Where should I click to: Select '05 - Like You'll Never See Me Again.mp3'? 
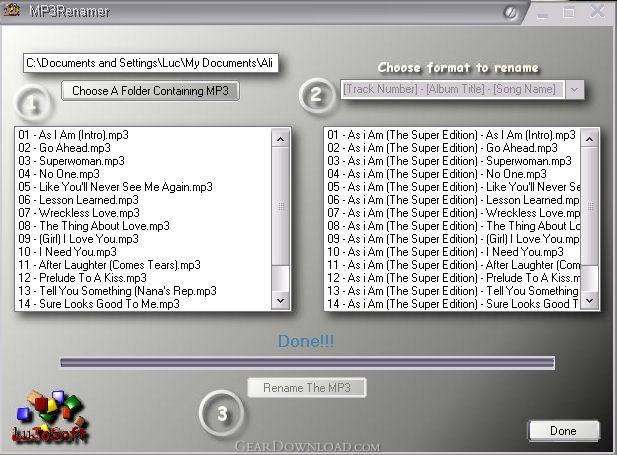click(143, 187)
